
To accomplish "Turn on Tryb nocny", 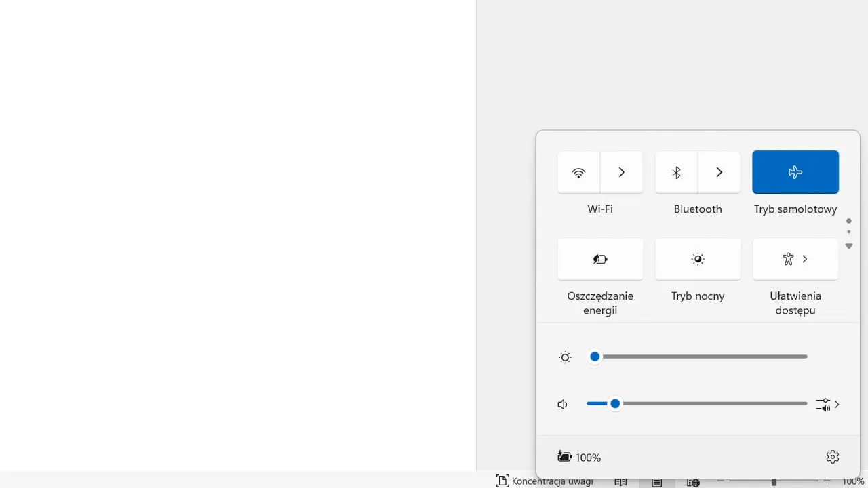I will pos(697,259).
